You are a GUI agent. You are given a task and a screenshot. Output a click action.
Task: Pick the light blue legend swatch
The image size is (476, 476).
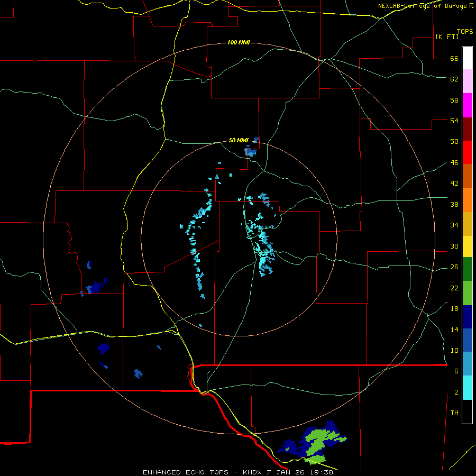point(467,364)
